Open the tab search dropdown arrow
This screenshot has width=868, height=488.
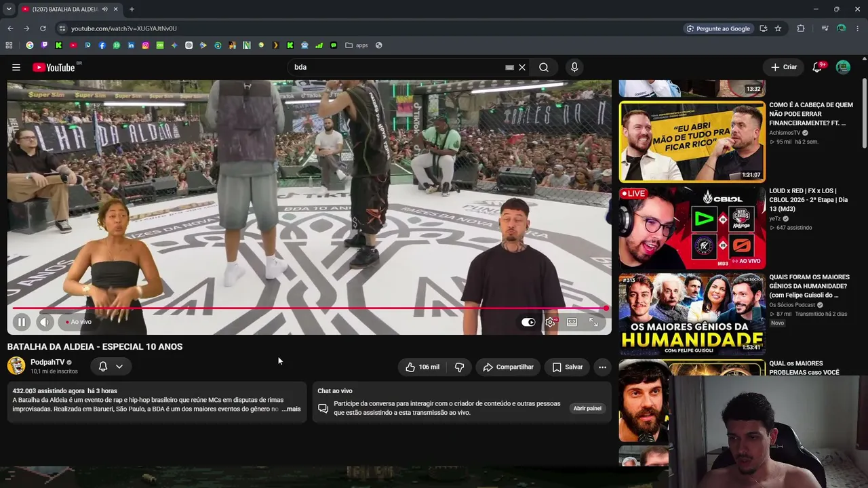click(x=9, y=9)
